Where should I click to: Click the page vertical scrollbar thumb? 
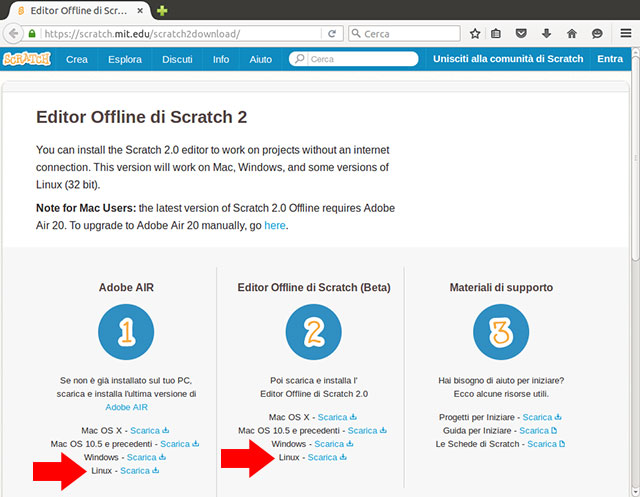tap(635, 157)
